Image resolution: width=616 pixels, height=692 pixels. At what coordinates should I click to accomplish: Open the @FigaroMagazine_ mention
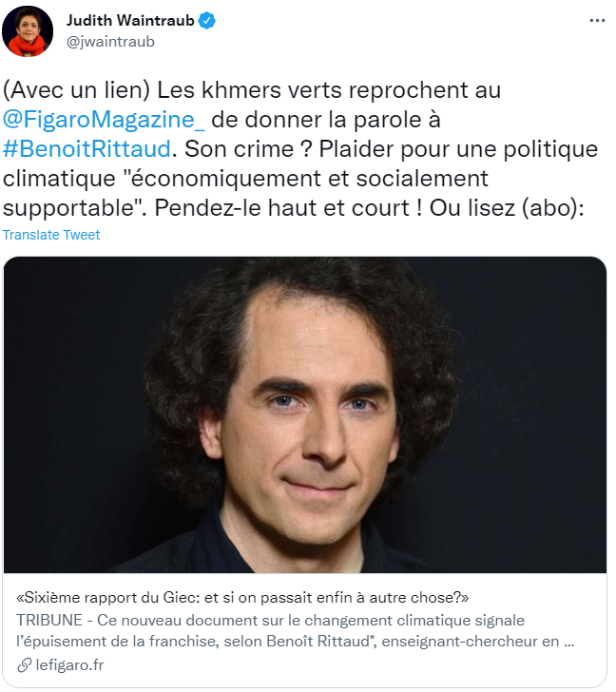pyautogui.click(x=104, y=120)
